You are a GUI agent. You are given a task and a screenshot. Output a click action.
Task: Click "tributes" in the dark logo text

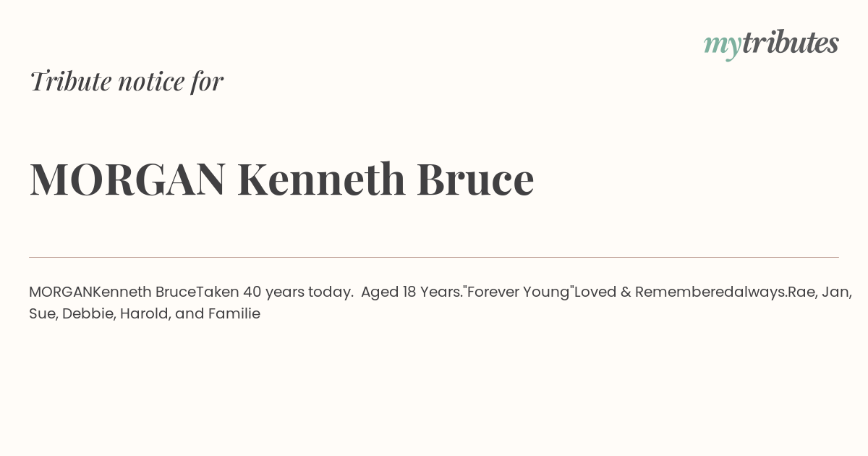click(x=791, y=43)
